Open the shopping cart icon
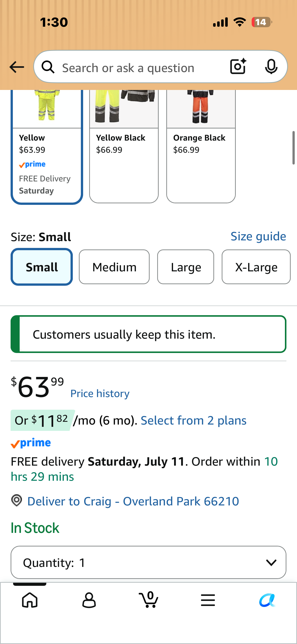297x644 pixels. (x=149, y=599)
